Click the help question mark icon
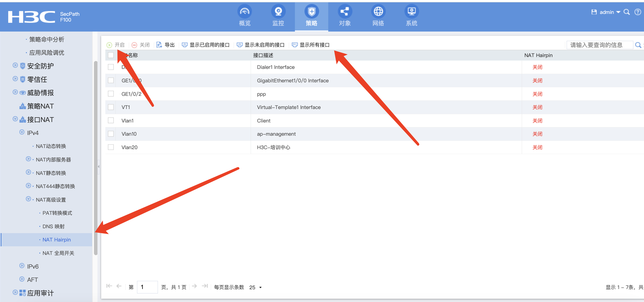This screenshot has width=644, height=302. pyautogui.click(x=638, y=12)
